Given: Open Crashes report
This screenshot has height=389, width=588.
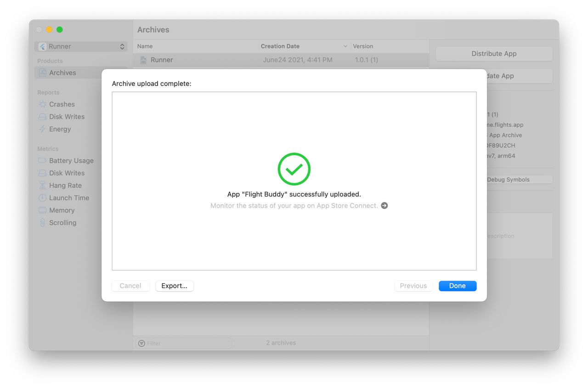Looking at the screenshot, I should 62,104.
